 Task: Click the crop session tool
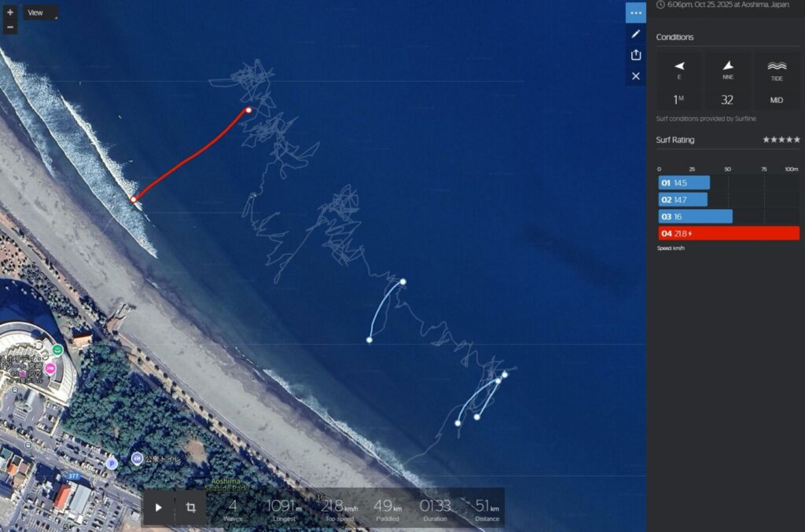(x=190, y=508)
